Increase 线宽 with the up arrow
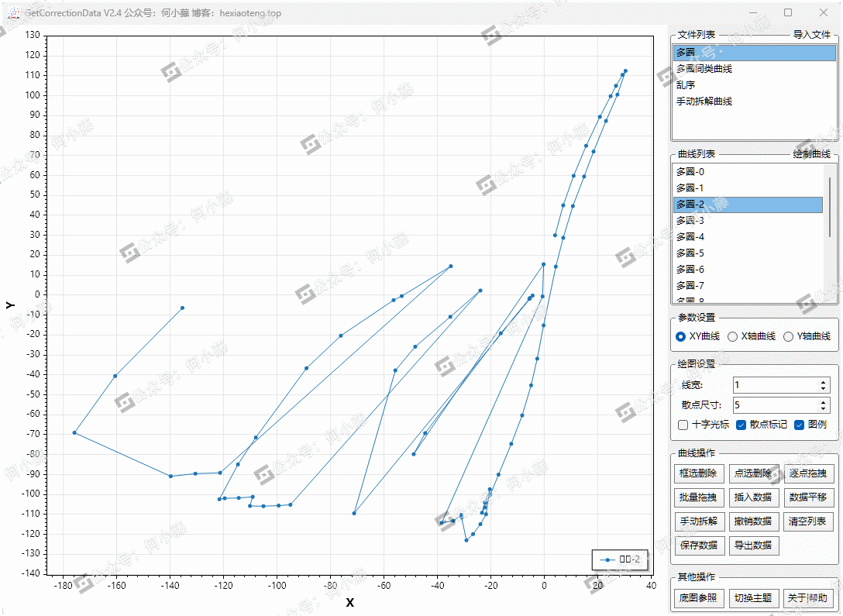The width and height of the screenshot is (843, 616). (823, 382)
